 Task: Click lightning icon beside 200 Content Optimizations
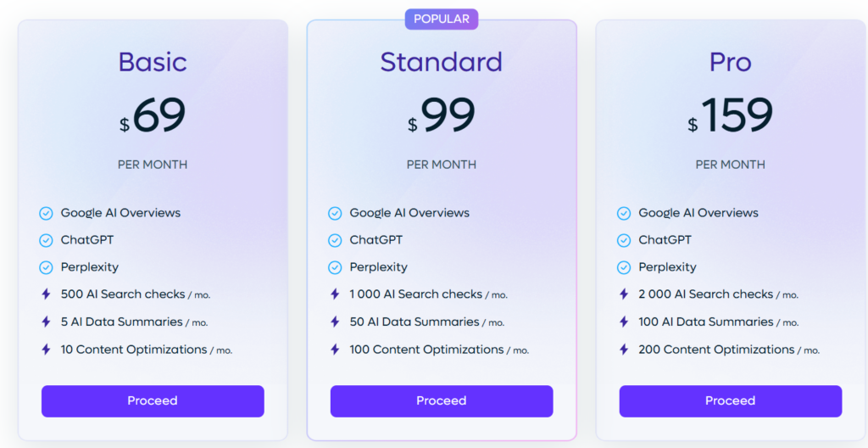[x=624, y=349]
